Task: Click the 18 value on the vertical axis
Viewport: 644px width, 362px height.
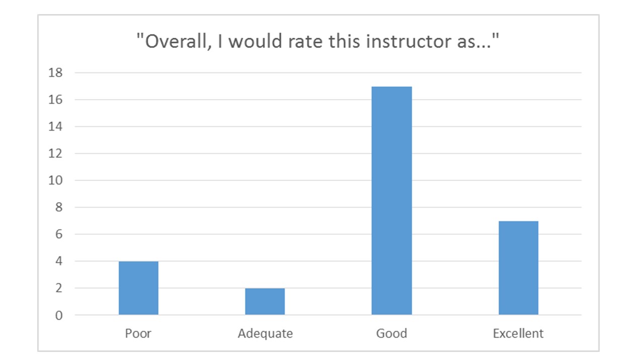Action: 57,73
